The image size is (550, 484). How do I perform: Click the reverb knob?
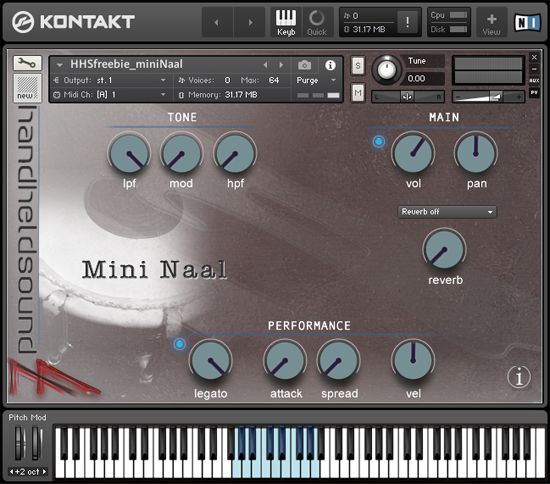(444, 250)
